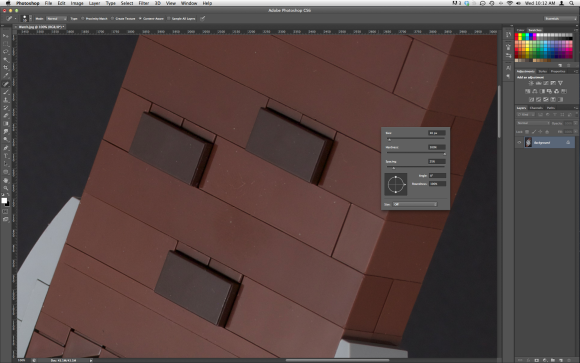580x363 pixels.
Task: Select the Brush tool
Action: click(6, 92)
